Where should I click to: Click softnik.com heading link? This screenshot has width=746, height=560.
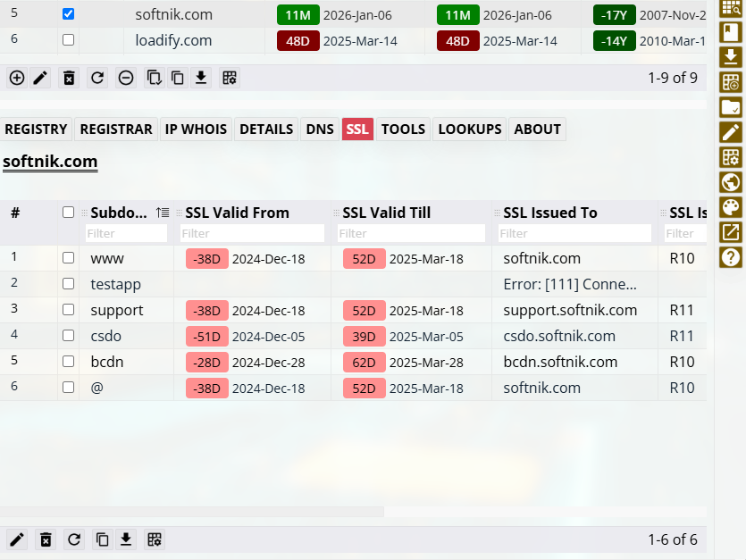[50, 162]
